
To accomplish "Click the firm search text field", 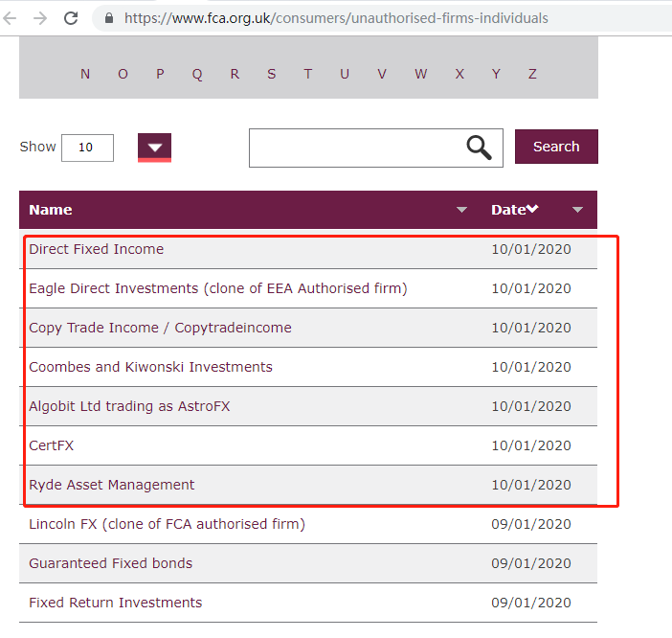I will [354, 148].
